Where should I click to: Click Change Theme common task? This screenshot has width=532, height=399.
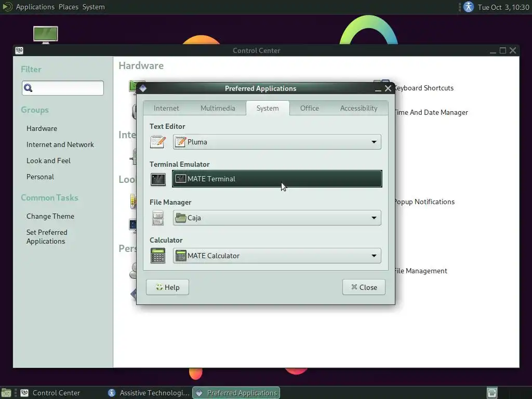click(50, 216)
